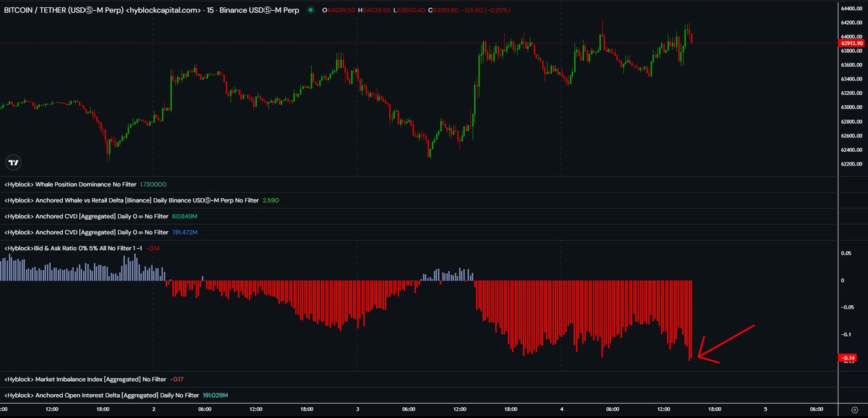Click 63000.00 on the price axis
This screenshot has height=418, width=868.
click(851, 107)
